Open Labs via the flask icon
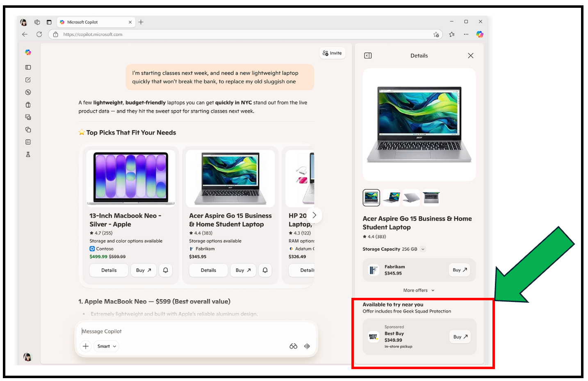 coord(28,154)
